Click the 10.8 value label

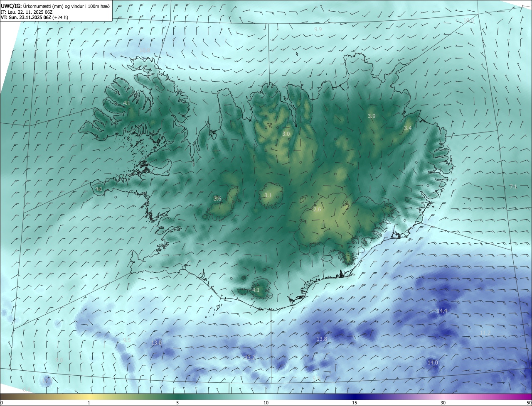tap(145, 50)
